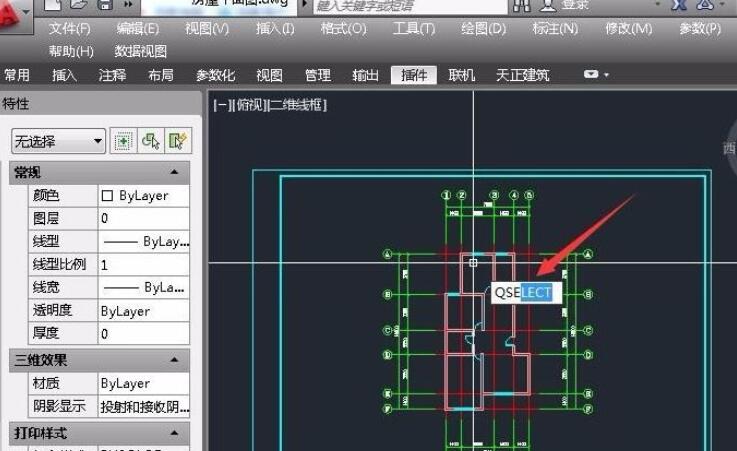Image resolution: width=737 pixels, height=451 pixels.
Task: Click the select objects icon
Action: 150,141
